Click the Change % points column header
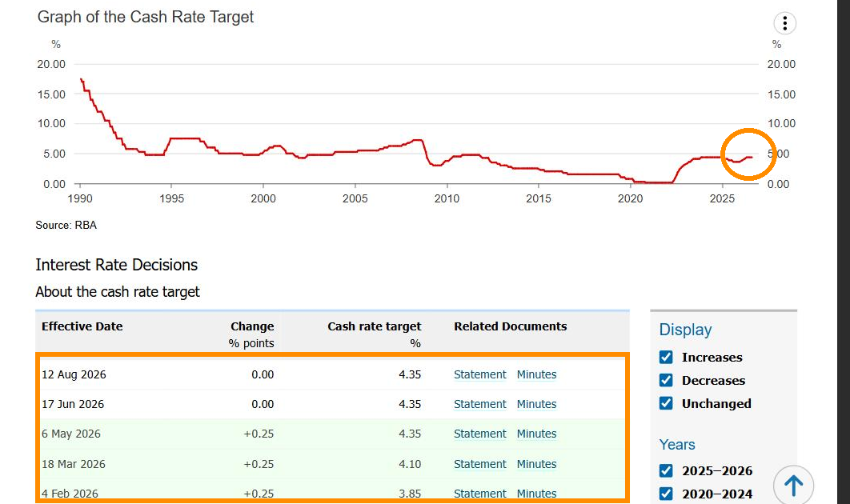This screenshot has height=504, width=850. click(251, 334)
